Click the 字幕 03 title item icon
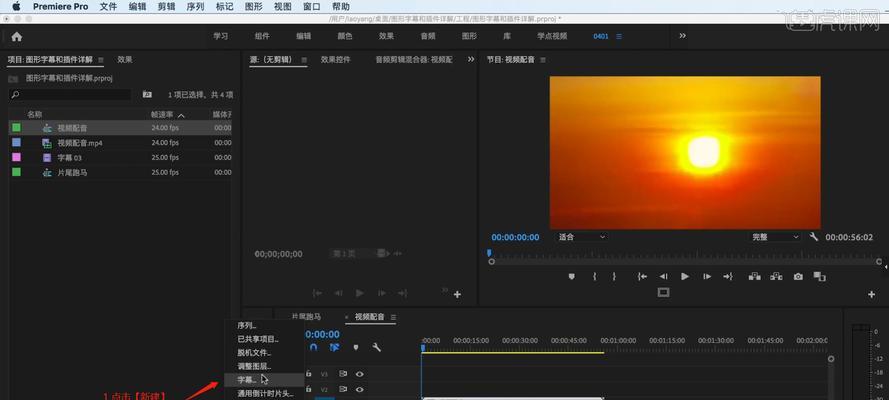Image resolution: width=889 pixels, height=400 pixels. tap(48, 158)
